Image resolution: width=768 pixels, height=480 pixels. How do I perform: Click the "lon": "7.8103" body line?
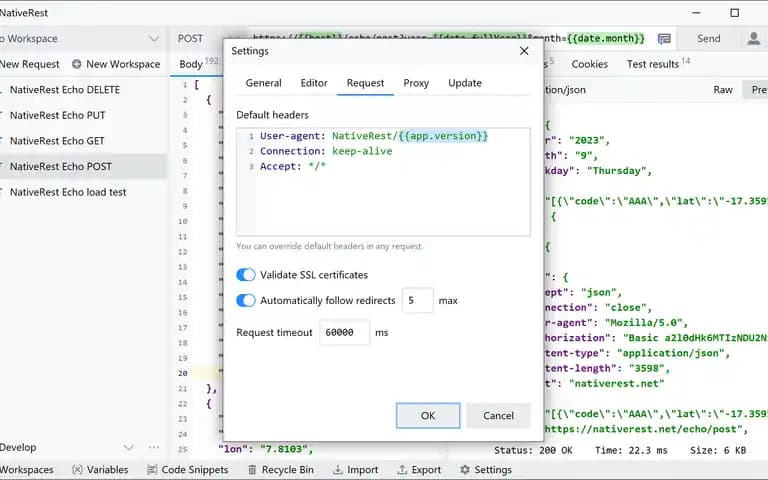click(x=265, y=449)
